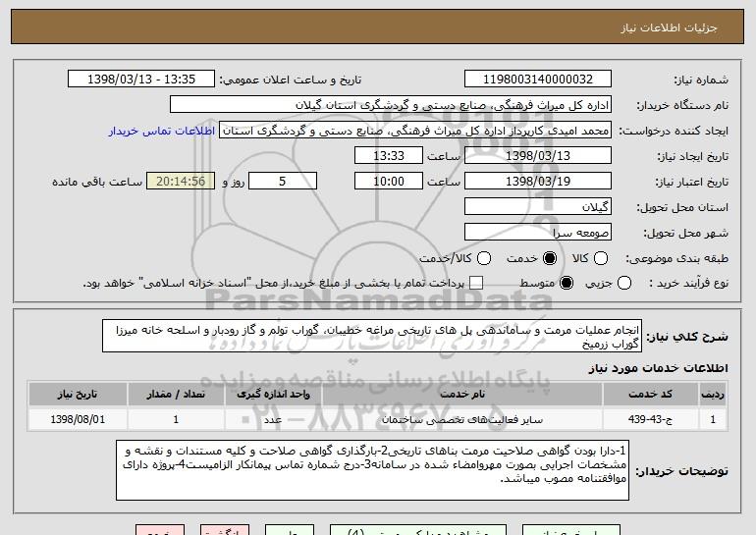Click the row number cell 1
This screenshot has height=535, width=756.
[713, 419]
